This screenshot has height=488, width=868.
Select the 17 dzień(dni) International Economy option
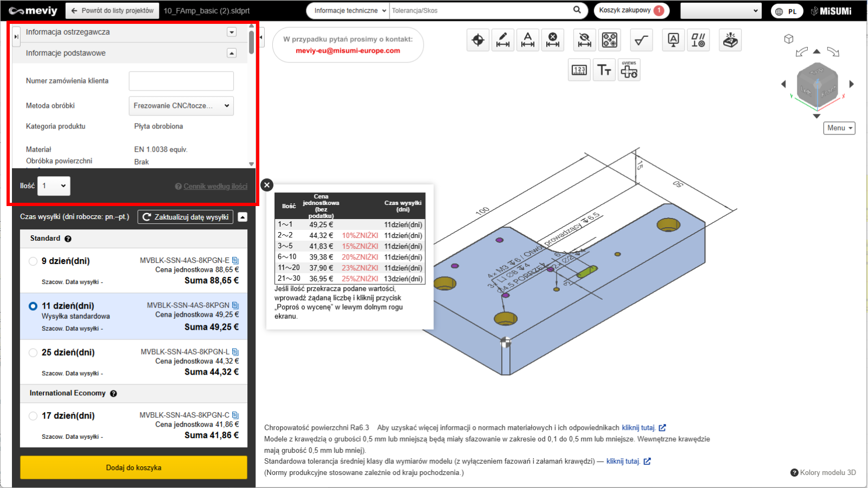pos(33,416)
